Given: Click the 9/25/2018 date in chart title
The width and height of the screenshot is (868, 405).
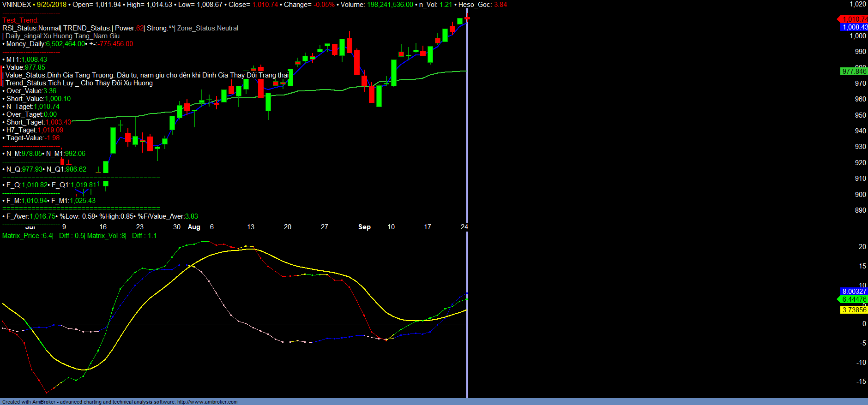Looking at the screenshot, I should point(52,5).
